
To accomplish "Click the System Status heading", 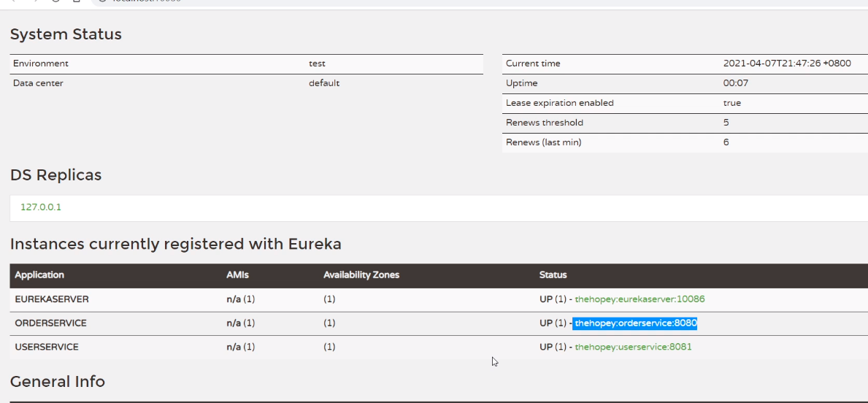I will (x=66, y=34).
